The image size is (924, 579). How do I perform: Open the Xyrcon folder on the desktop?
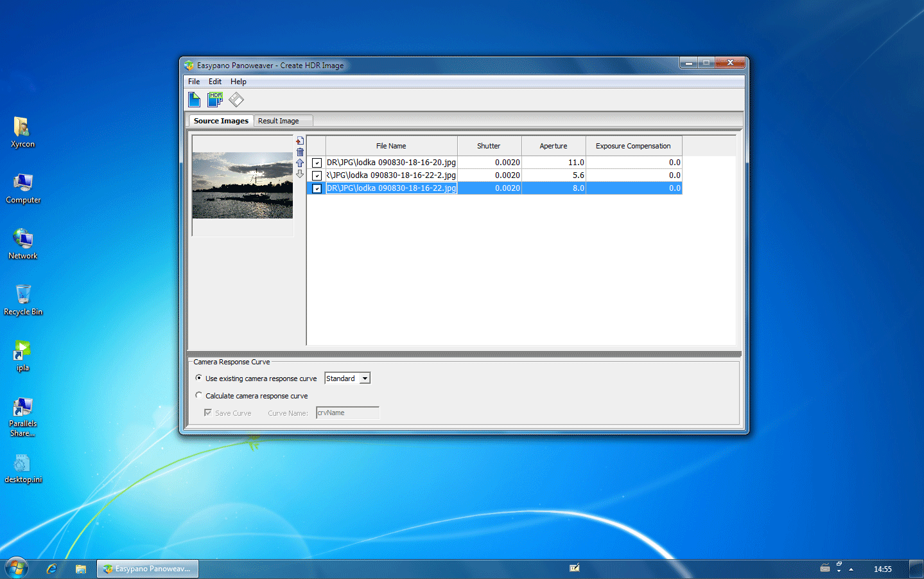(x=22, y=132)
